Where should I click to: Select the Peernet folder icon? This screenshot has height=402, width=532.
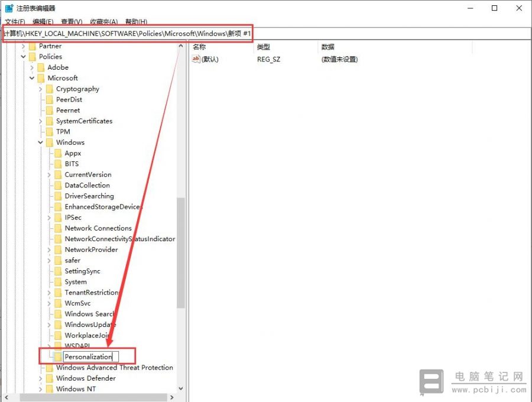[x=50, y=110]
